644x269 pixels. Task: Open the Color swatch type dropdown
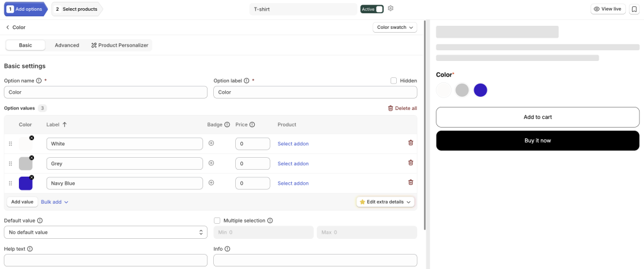pyautogui.click(x=395, y=28)
